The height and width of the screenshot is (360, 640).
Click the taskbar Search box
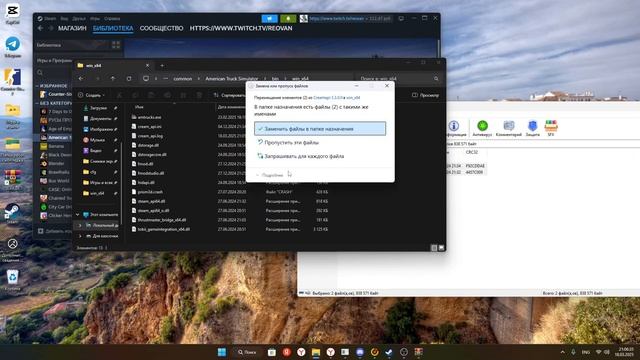[x=248, y=352]
